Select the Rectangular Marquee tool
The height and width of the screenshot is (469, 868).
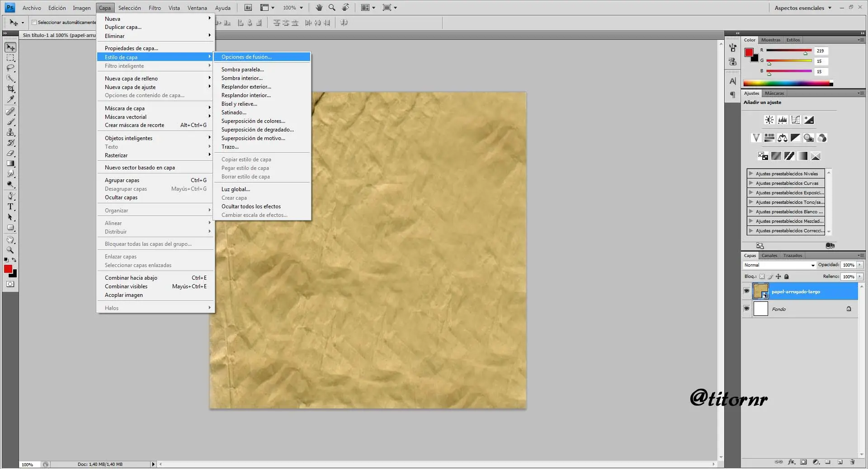(x=10, y=58)
